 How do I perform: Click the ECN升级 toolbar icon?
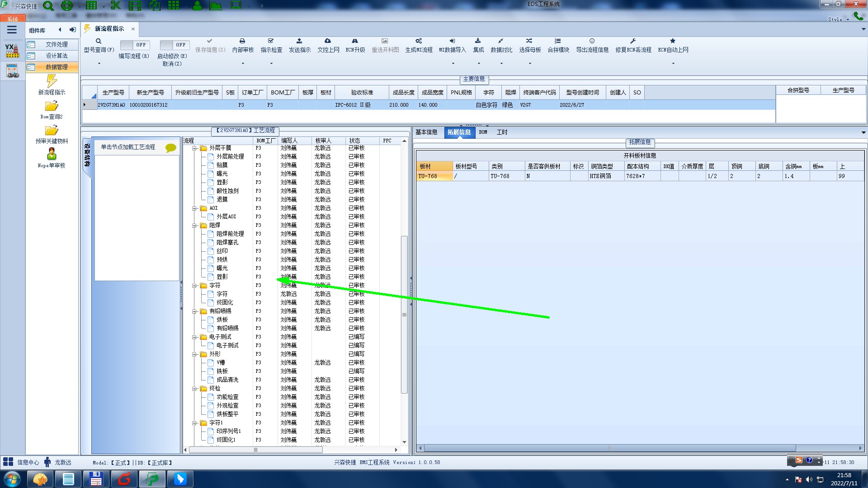coord(355,41)
